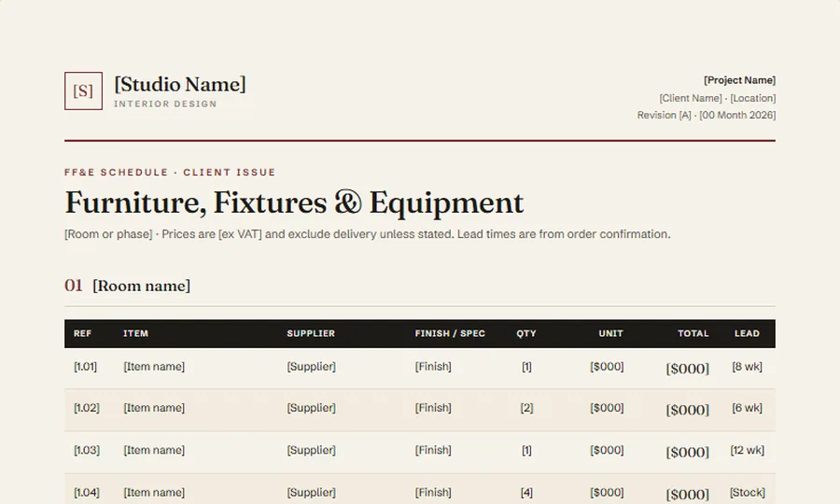Click the UNIT column header
This screenshot has width=840, height=504.
point(610,334)
